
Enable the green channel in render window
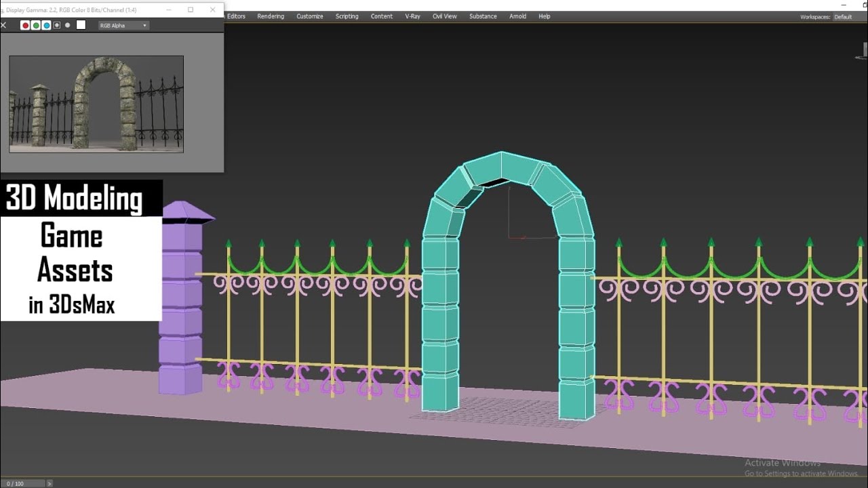coord(36,25)
